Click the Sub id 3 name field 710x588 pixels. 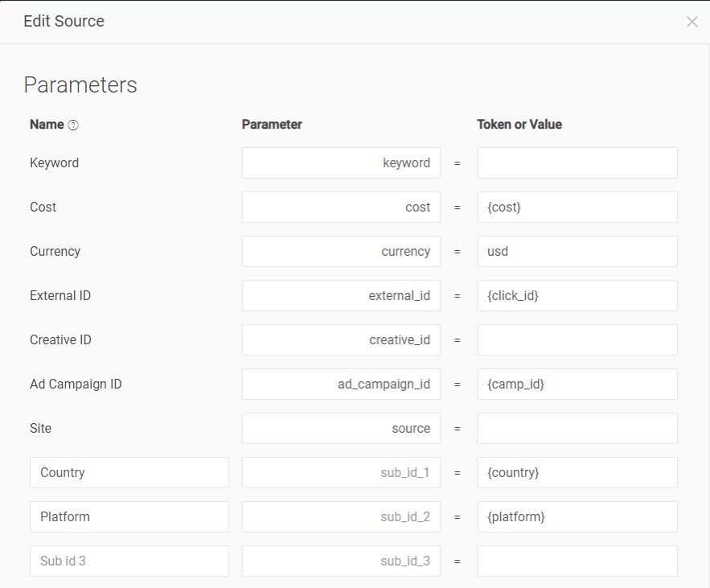click(129, 561)
